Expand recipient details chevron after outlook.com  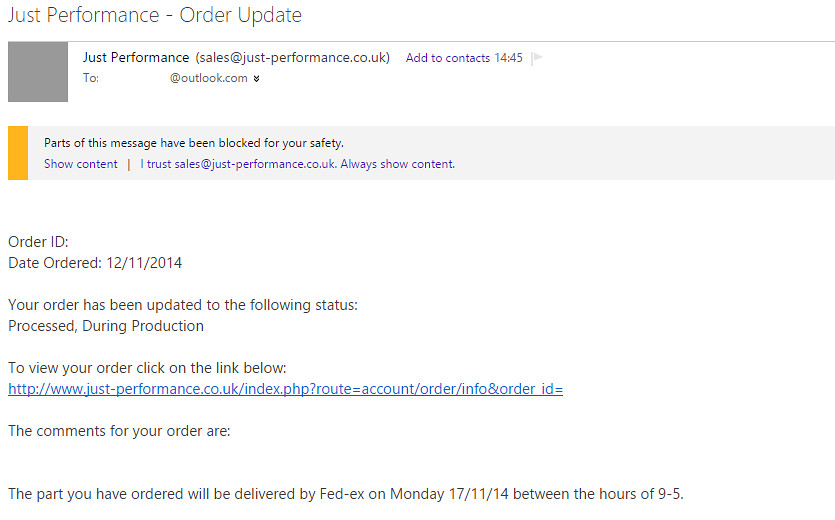pos(257,79)
